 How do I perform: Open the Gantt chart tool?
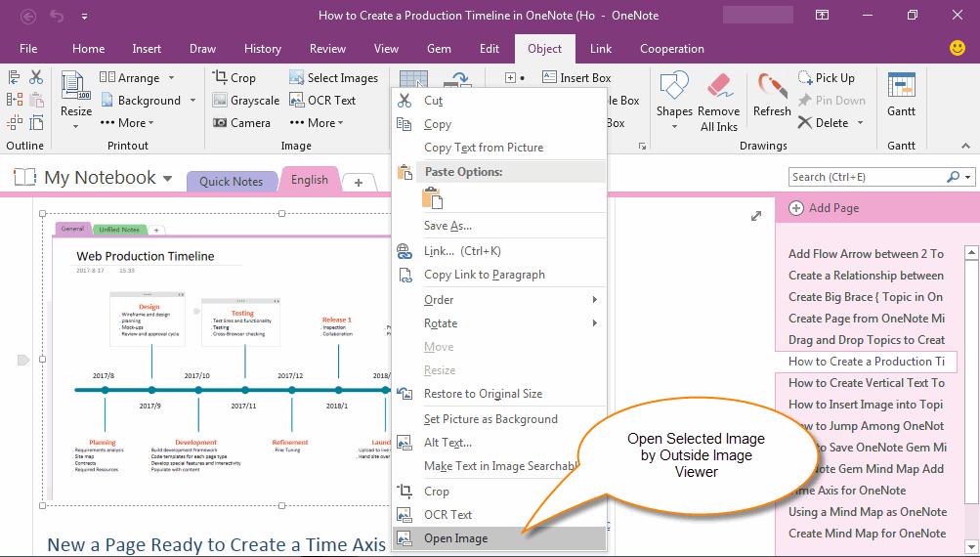point(901,94)
